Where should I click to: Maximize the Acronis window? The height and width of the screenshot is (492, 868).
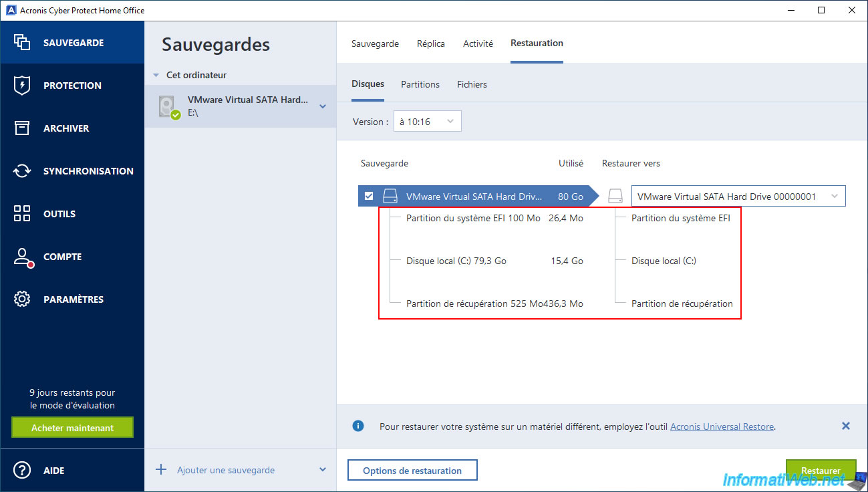point(821,10)
